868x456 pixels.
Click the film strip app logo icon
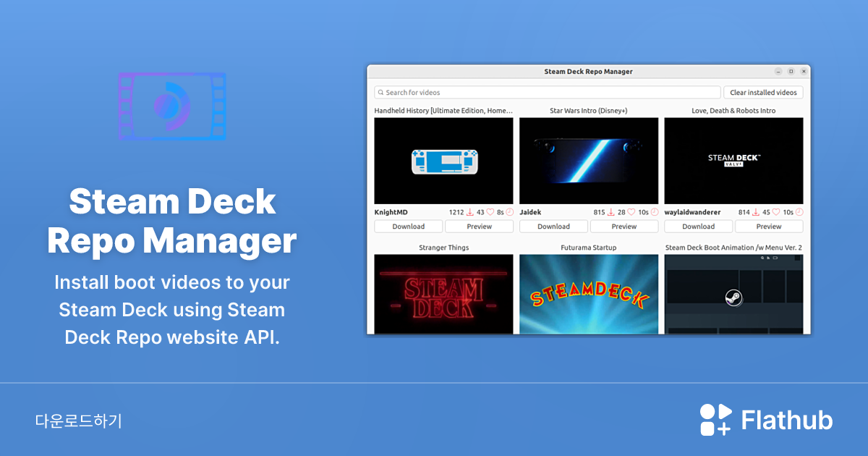click(171, 106)
